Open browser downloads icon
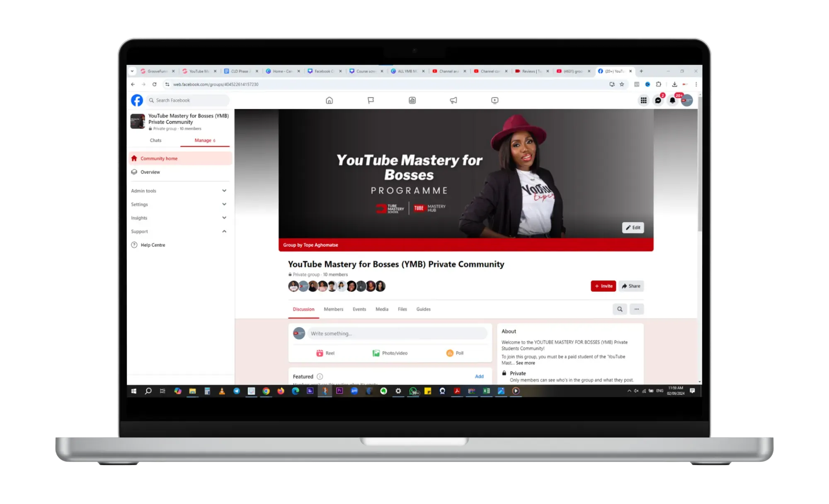 point(674,84)
